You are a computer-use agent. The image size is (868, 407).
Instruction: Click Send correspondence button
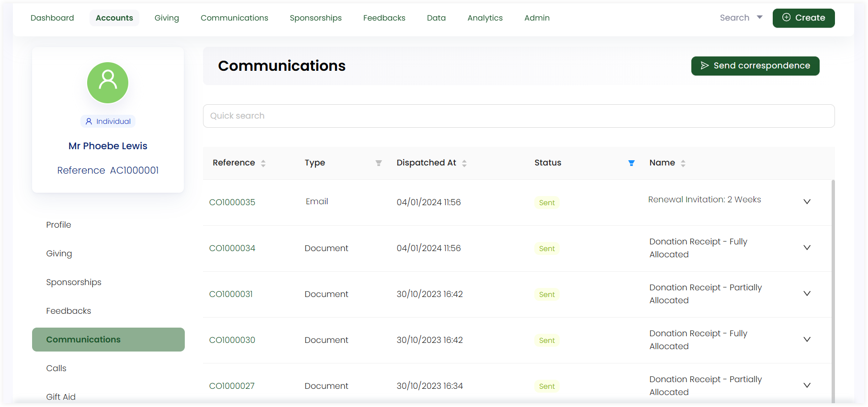coord(755,66)
